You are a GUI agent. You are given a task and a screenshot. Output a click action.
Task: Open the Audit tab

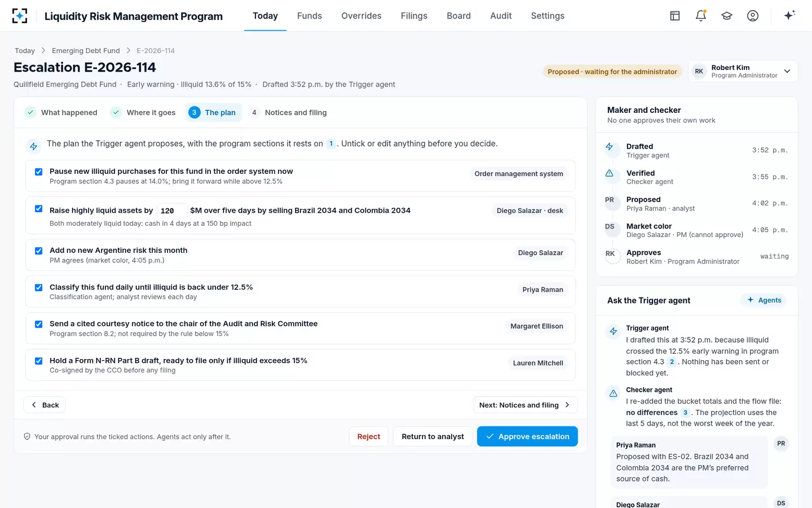pyautogui.click(x=501, y=16)
